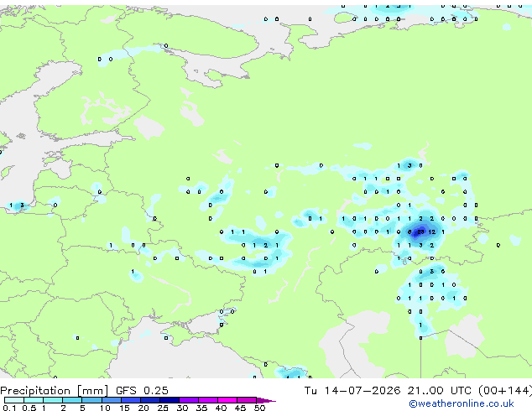Viewport: 532px width, 411px height.
Task: Click the 25–30 mm navy legend swatch
Action: pos(169,400)
